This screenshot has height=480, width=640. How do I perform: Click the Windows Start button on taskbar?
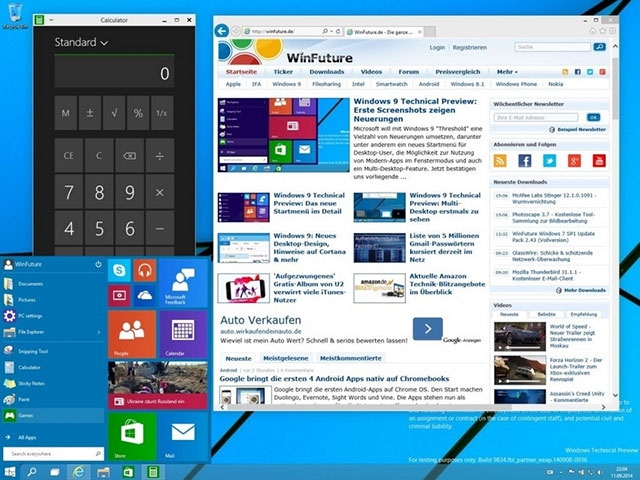(9, 472)
